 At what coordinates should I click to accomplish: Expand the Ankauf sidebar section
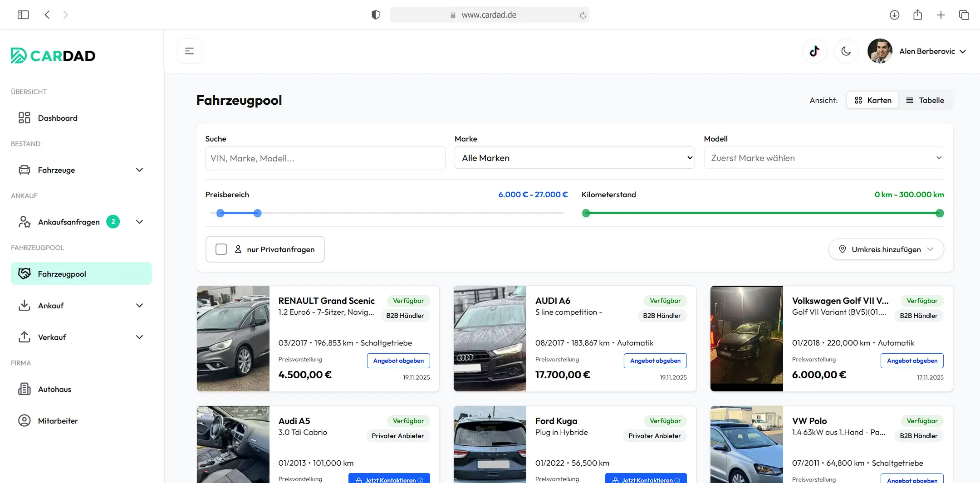tap(51, 305)
